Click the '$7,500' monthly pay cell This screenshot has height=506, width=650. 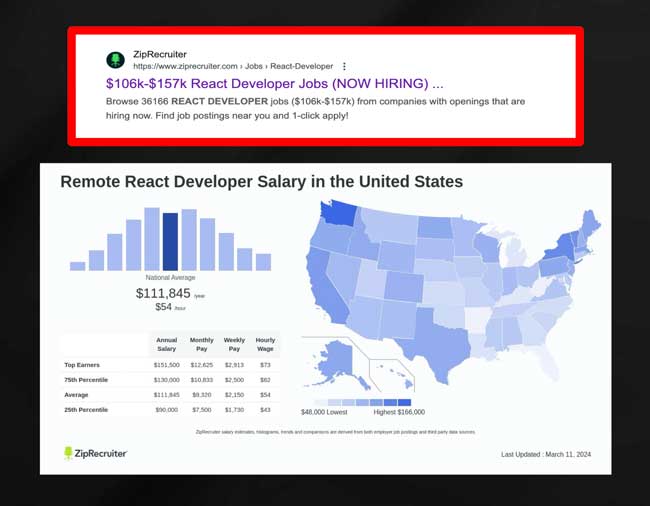(202, 410)
